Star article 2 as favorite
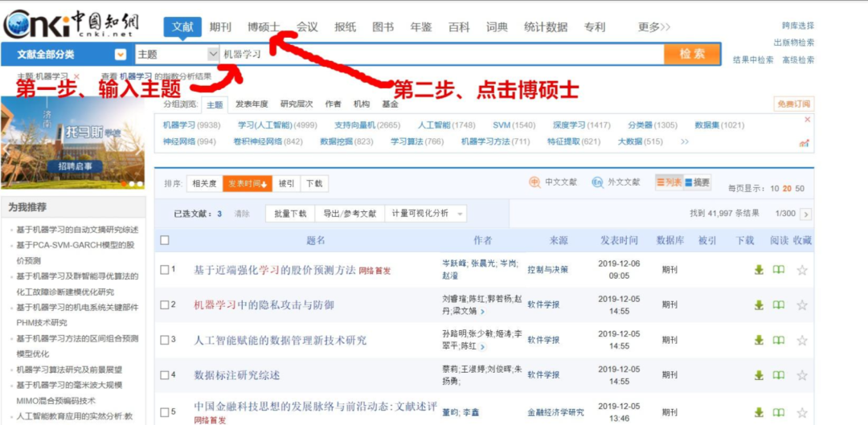The width and height of the screenshot is (868, 425). (802, 305)
